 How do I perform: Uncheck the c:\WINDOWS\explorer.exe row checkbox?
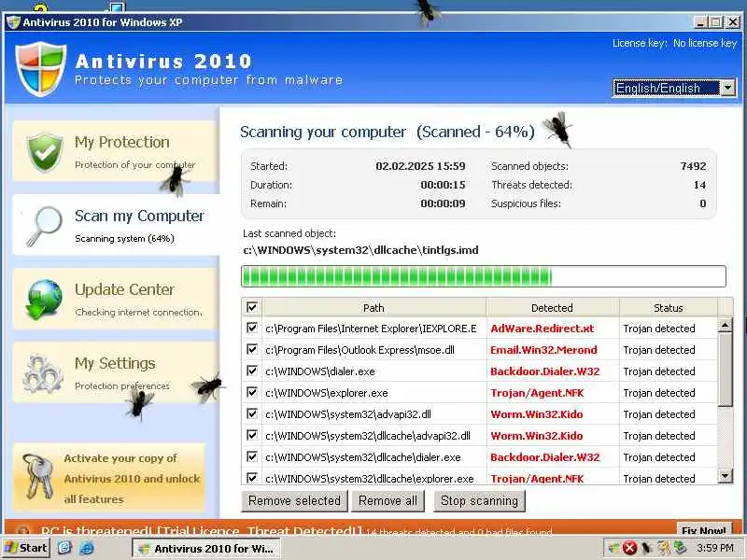(x=252, y=392)
